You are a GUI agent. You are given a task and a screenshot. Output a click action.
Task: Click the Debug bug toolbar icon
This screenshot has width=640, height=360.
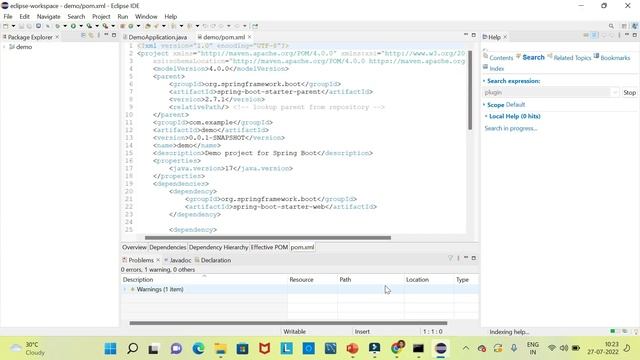pyautogui.click(x=58, y=26)
